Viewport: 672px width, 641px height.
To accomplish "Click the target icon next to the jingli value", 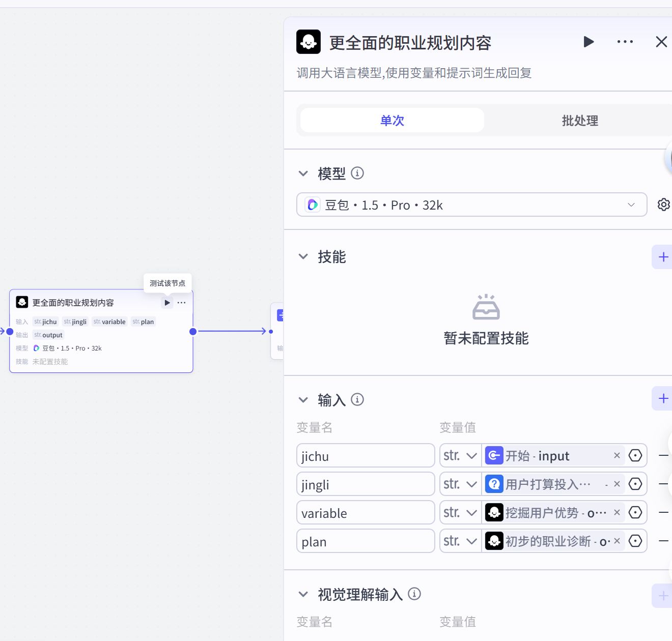I will tap(635, 484).
